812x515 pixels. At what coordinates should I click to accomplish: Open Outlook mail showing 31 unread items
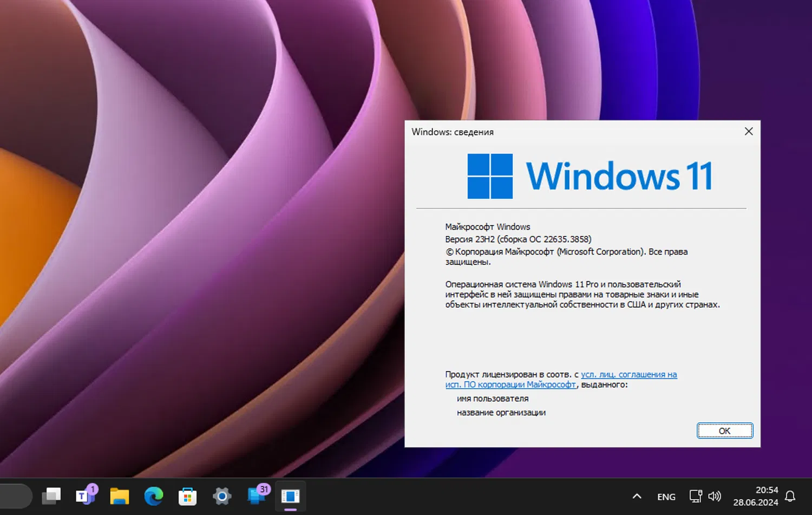point(254,496)
